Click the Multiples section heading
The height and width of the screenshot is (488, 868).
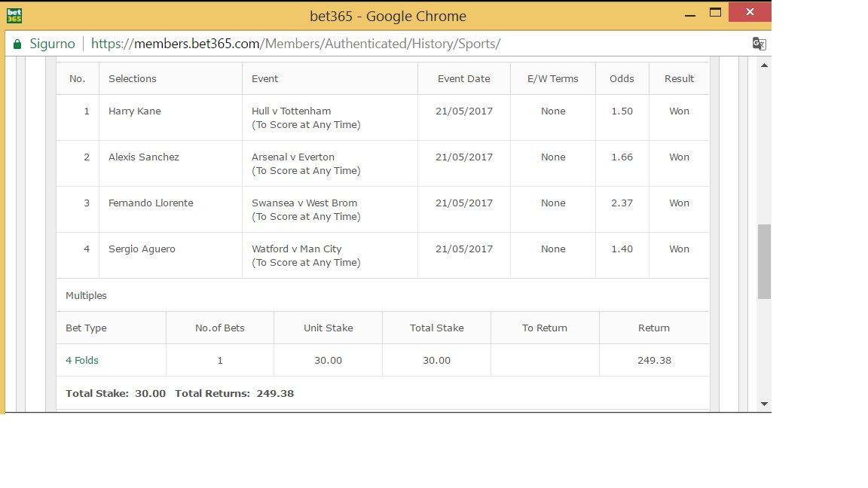click(x=86, y=295)
